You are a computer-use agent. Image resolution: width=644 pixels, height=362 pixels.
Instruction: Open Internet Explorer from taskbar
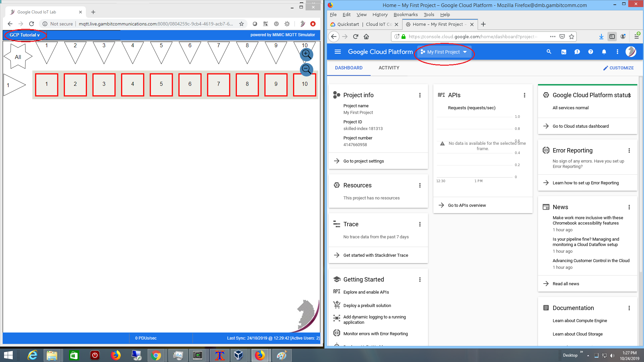click(33, 355)
